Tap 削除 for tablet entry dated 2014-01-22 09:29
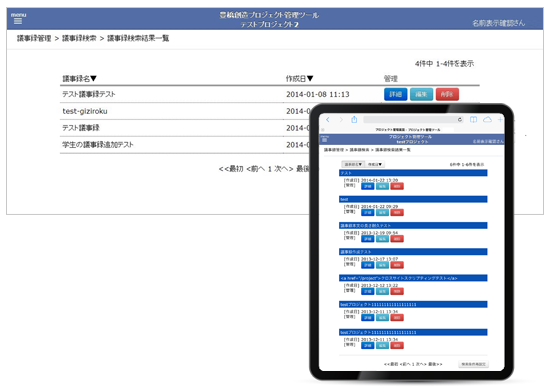This screenshot has height=388, width=550. pyautogui.click(x=397, y=213)
